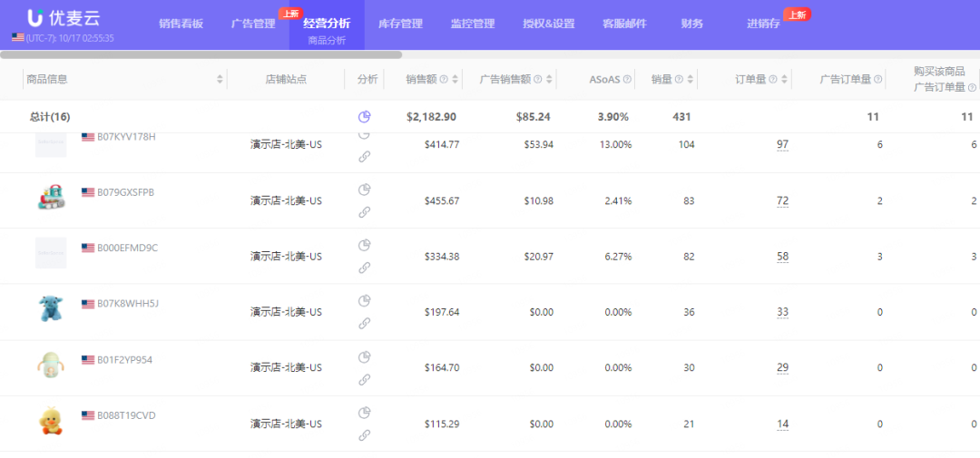Screen dimensions: 980x458
Task: Open the 销售看板 menu
Action: coord(181,24)
